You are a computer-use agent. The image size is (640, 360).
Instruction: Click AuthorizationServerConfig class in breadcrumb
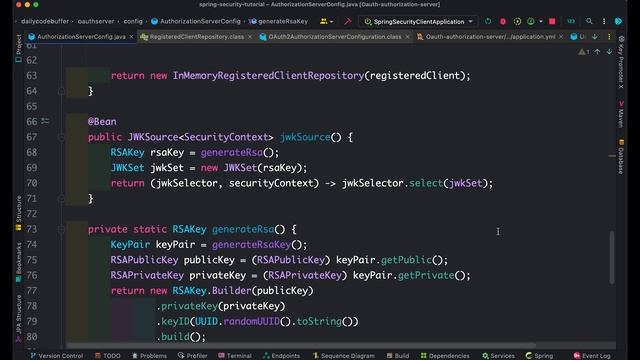pos(196,21)
